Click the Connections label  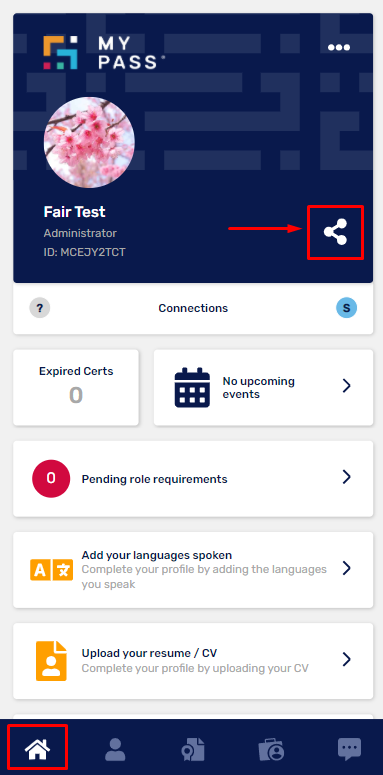(193, 308)
